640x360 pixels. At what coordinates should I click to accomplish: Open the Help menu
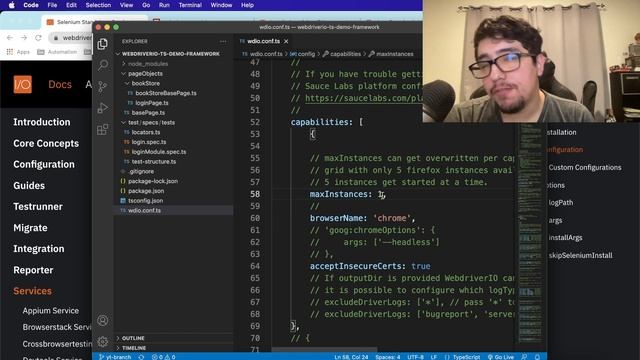point(247,5)
